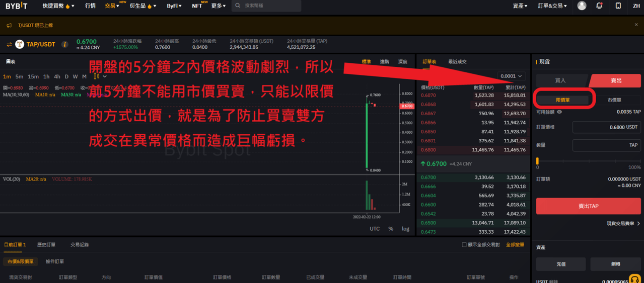
Task: Click the quantity TAP input field
Action: [x=606, y=145]
